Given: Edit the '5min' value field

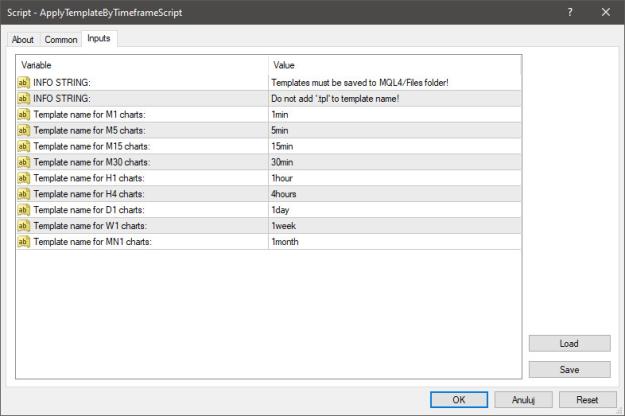Looking at the screenshot, I should click(395, 130).
